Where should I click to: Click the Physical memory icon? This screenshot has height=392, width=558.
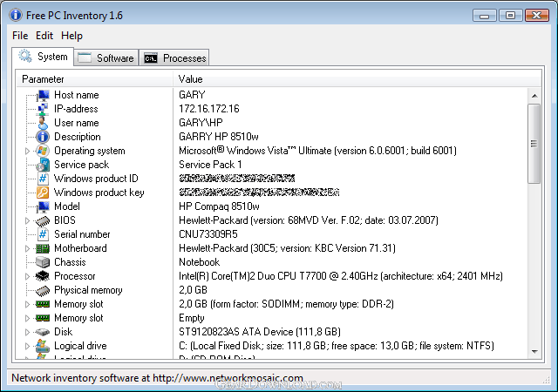tap(43, 290)
